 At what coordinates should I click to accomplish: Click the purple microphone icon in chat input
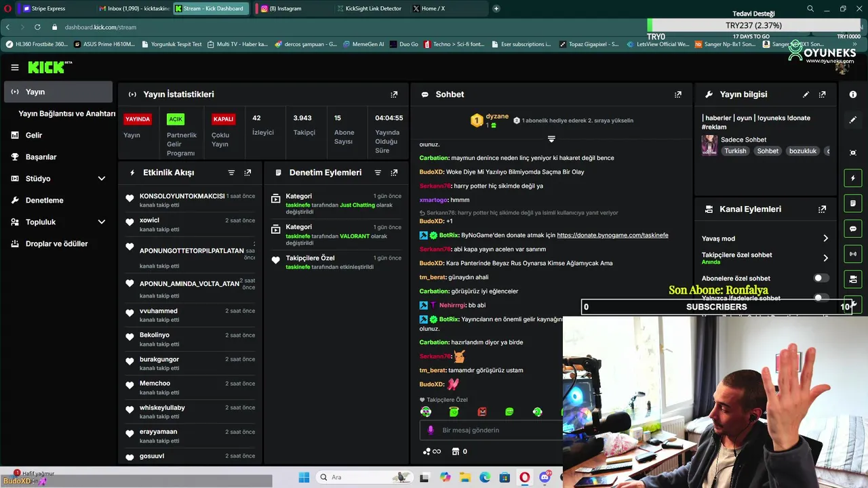430,430
